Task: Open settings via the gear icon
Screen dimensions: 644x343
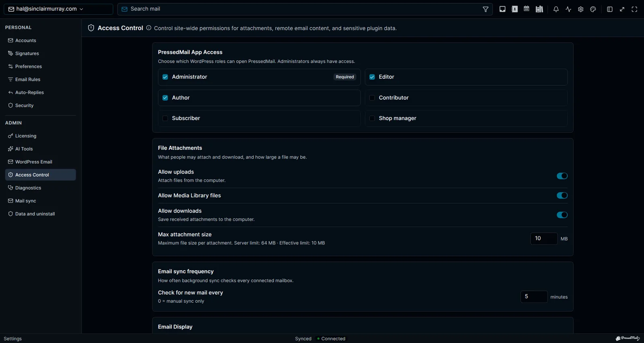Action: pyautogui.click(x=580, y=9)
